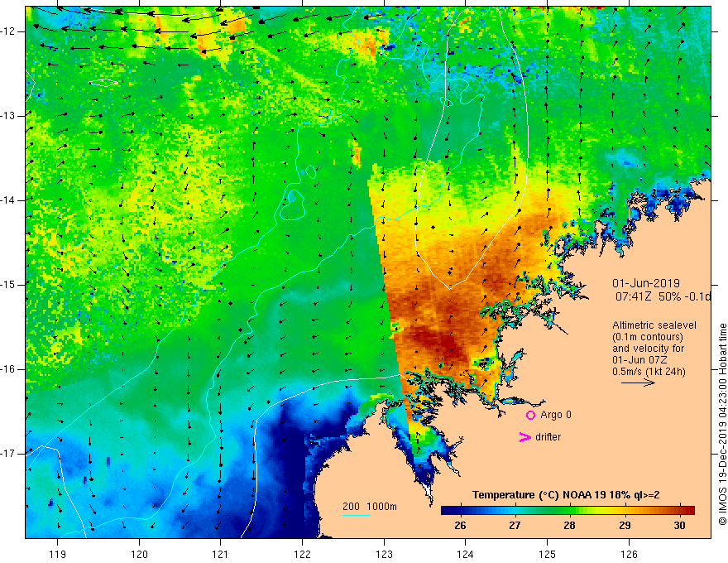This screenshot has height=563, width=728.
Task: Click the longitude axis label 126
Action: click(629, 554)
